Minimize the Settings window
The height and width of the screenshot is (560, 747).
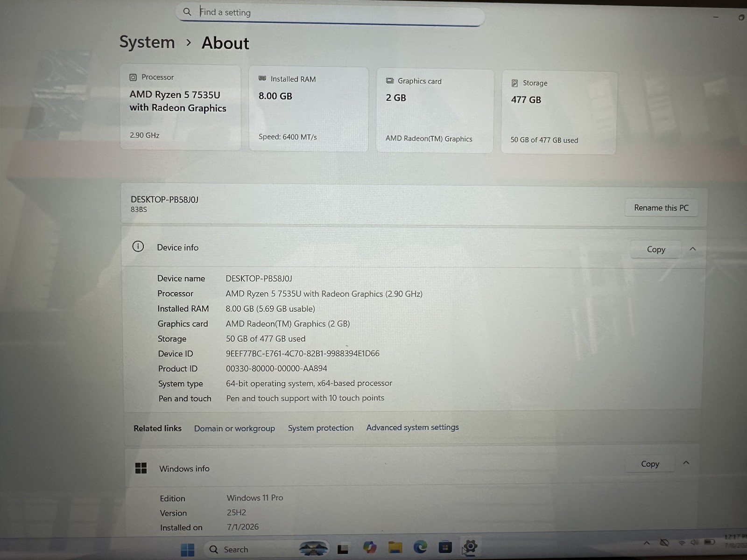716,17
